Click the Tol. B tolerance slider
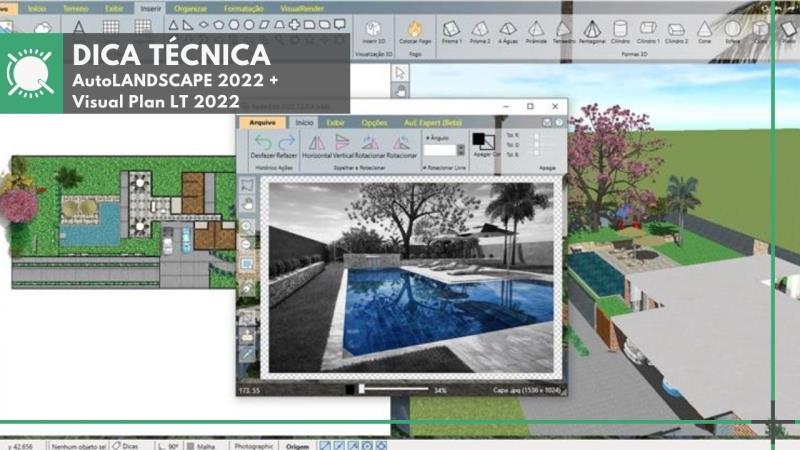The width and height of the screenshot is (800, 450). point(537,154)
